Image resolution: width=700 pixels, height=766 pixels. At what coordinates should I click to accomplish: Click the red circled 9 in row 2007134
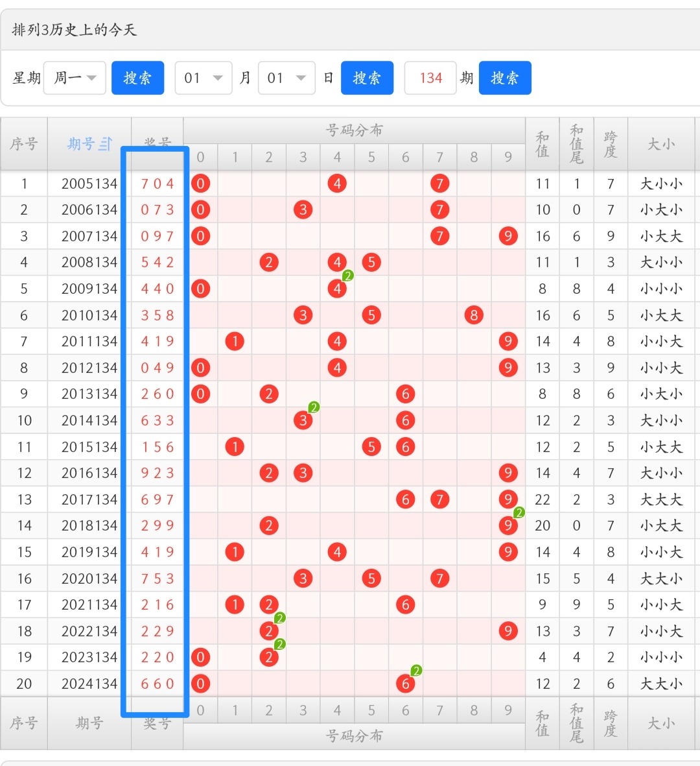point(508,236)
